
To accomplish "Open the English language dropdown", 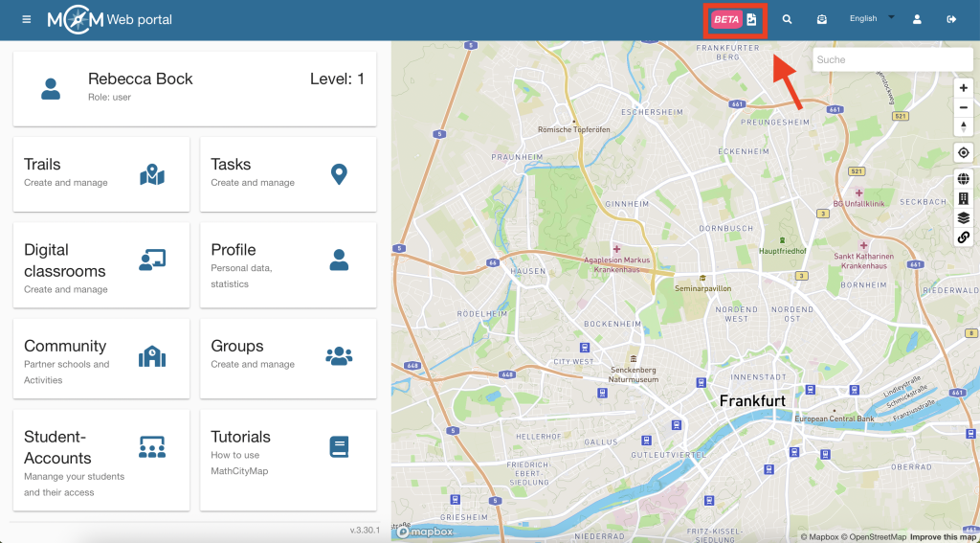I will tap(872, 18).
